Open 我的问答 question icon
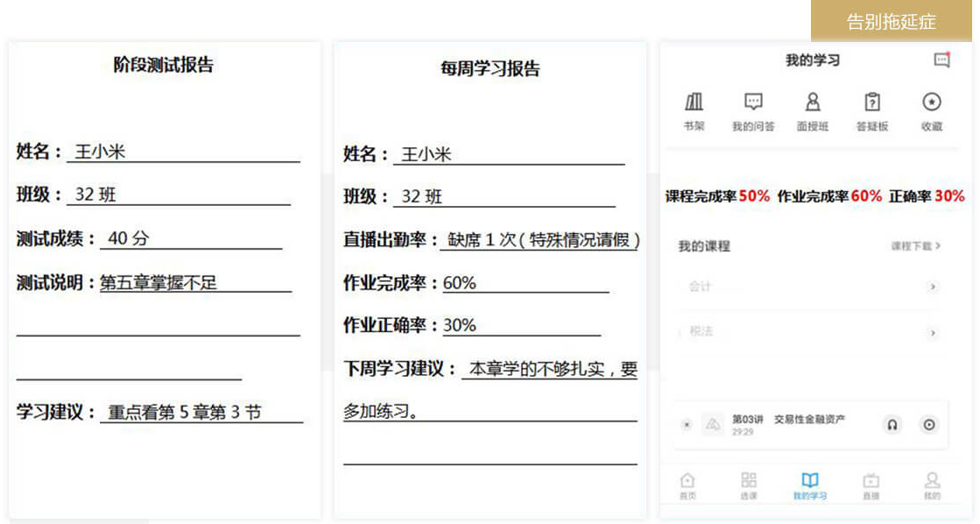Viewport: 980px width, 524px height. [753, 111]
